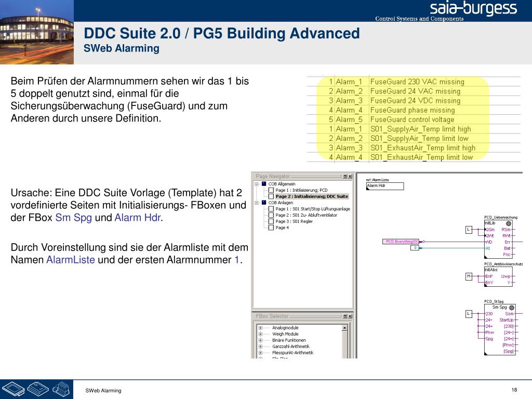Click page icon of Page 1 Initialisierung PCD

271,190
